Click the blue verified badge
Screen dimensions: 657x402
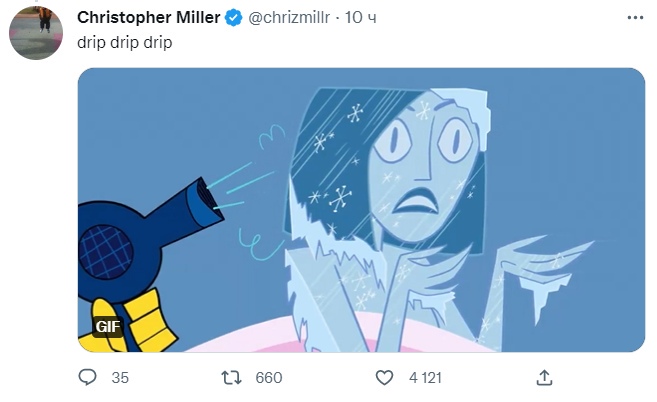pyautogui.click(x=234, y=18)
